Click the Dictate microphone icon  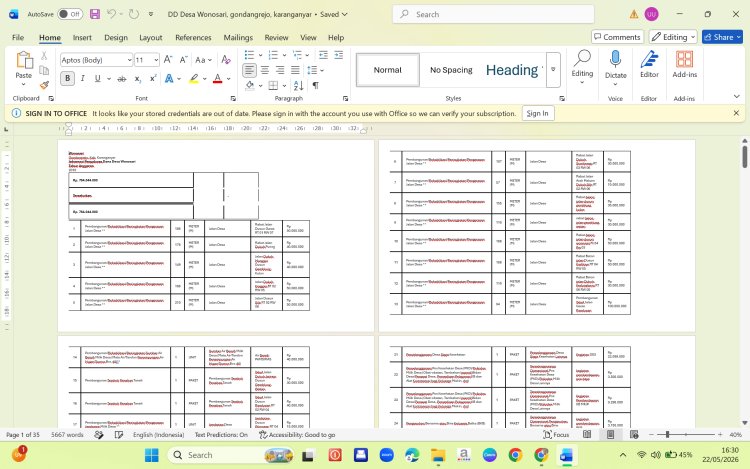616,59
